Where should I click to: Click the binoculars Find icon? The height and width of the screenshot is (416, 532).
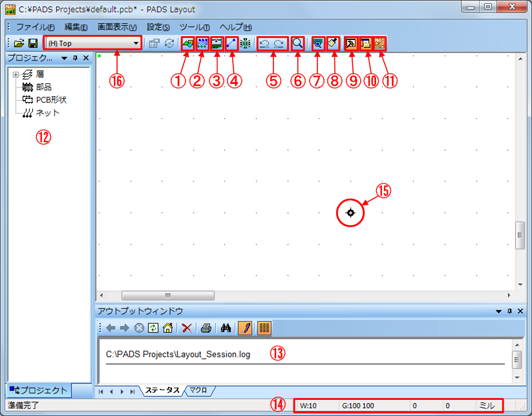point(226,328)
